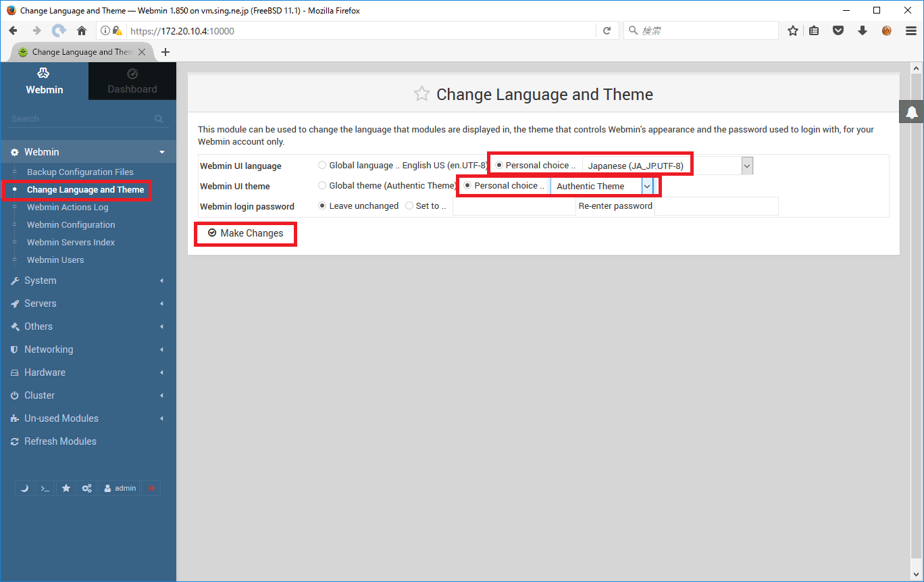Click the new password input field
This screenshot has height=582, width=924.
[514, 206]
